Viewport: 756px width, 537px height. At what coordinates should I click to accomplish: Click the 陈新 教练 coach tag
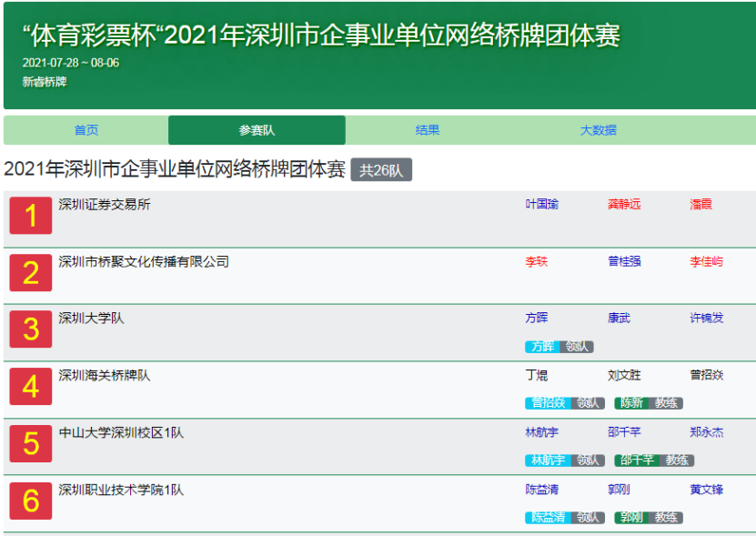click(x=649, y=403)
